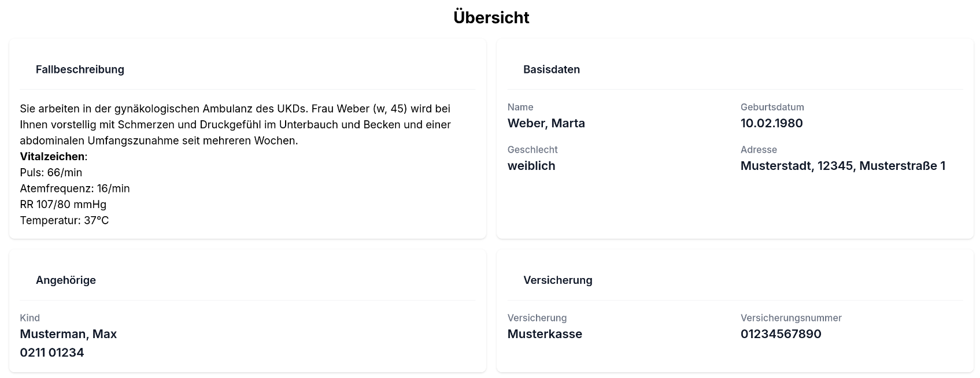The image size is (980, 378).
Task: Click the Atemfrequenz: 16/min line
Action: [x=75, y=188]
